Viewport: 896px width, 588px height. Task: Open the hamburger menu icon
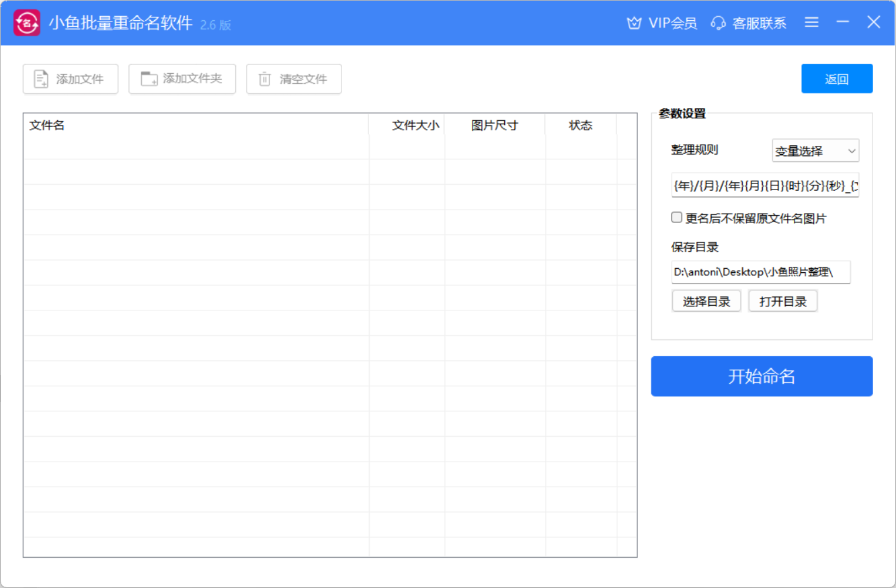point(811,22)
